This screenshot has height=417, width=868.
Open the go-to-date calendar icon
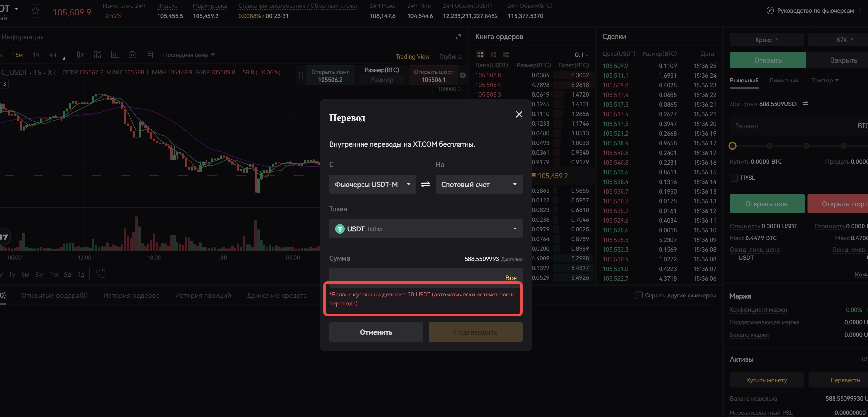101,274
